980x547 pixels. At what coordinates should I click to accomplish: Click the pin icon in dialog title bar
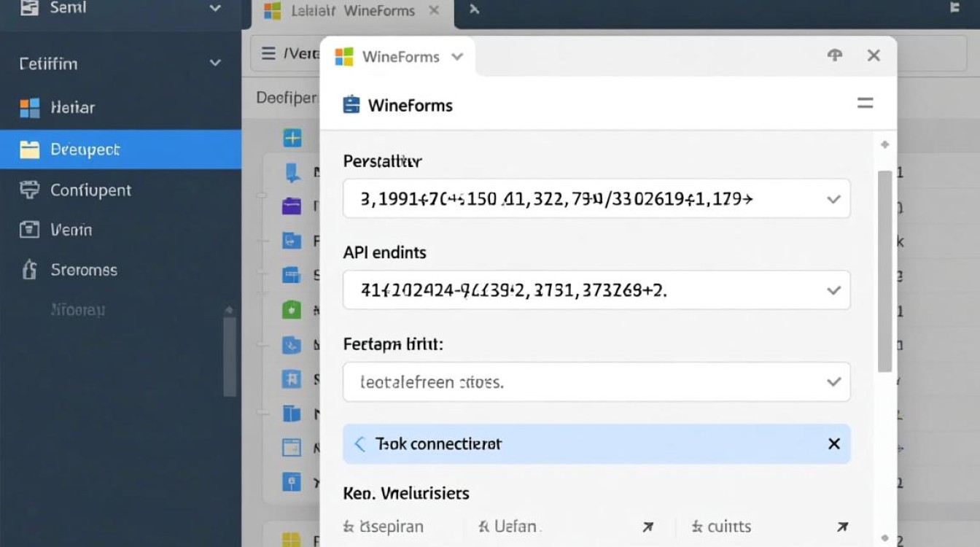(835, 55)
